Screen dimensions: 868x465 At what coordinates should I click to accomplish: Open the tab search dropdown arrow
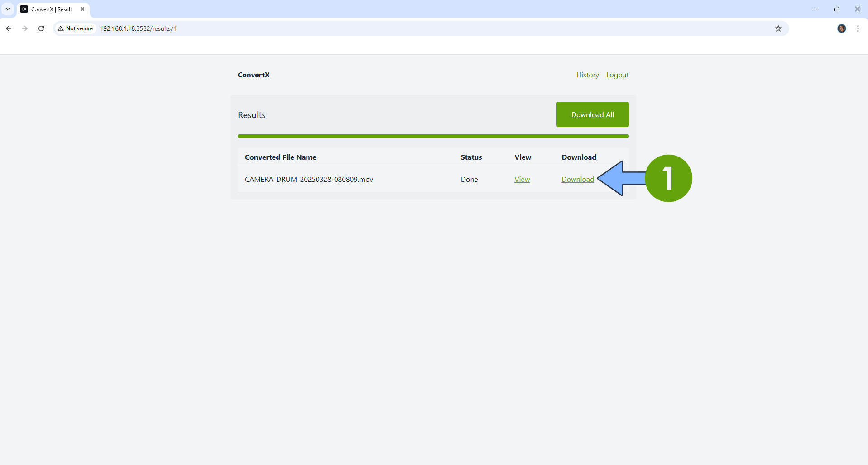coord(8,9)
